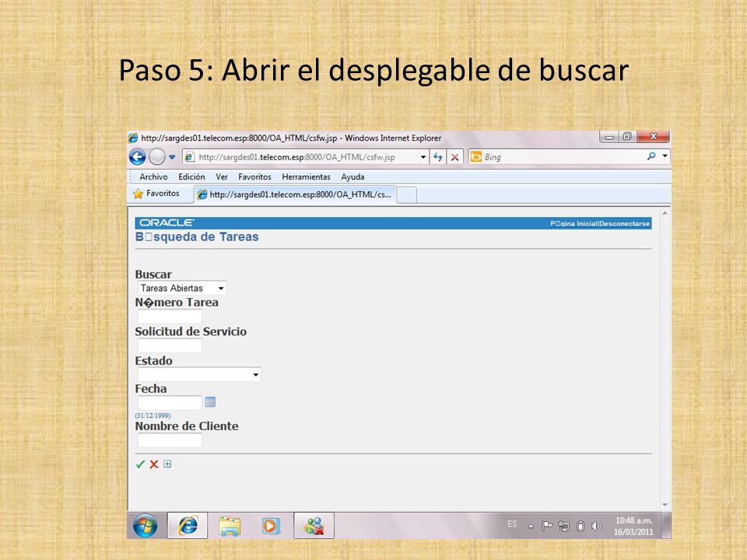Open Windows Media Player taskbar icon

pos(271,526)
